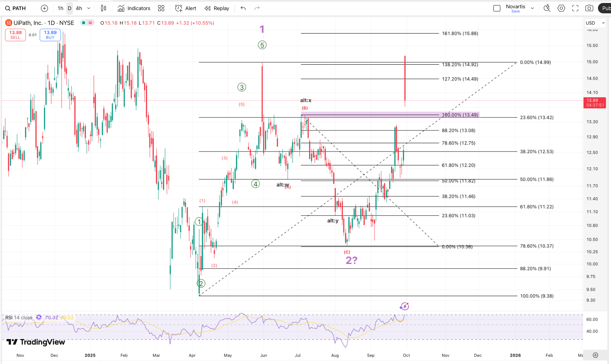Open RSI indicator refresh icon
This screenshot has height=364, width=611.
point(39,317)
